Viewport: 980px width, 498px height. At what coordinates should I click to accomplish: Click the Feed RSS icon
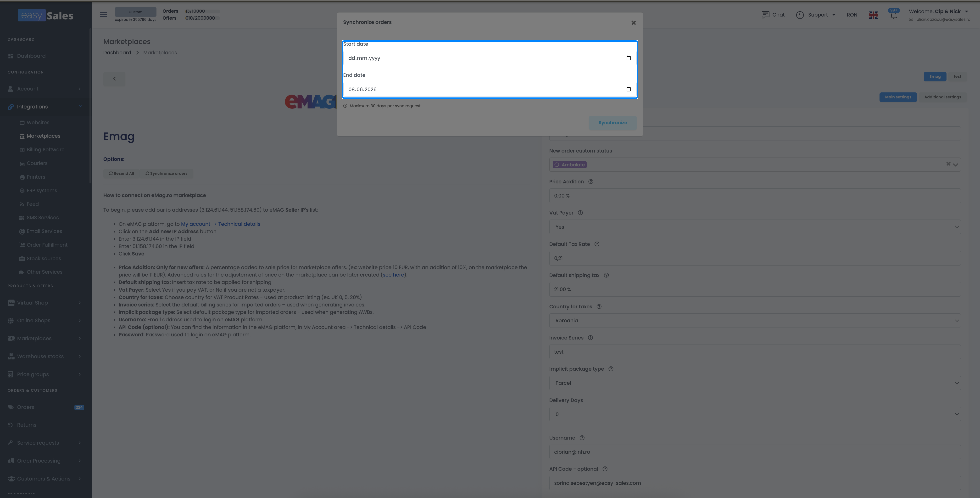pos(22,204)
